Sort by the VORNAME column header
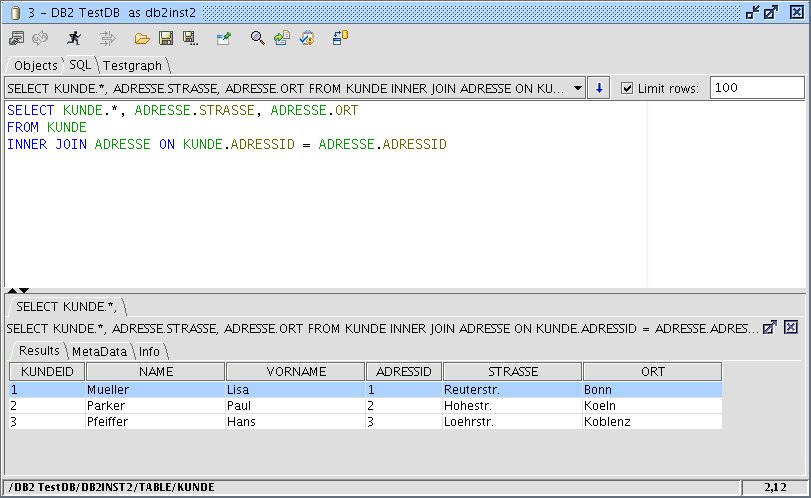 [x=296, y=371]
